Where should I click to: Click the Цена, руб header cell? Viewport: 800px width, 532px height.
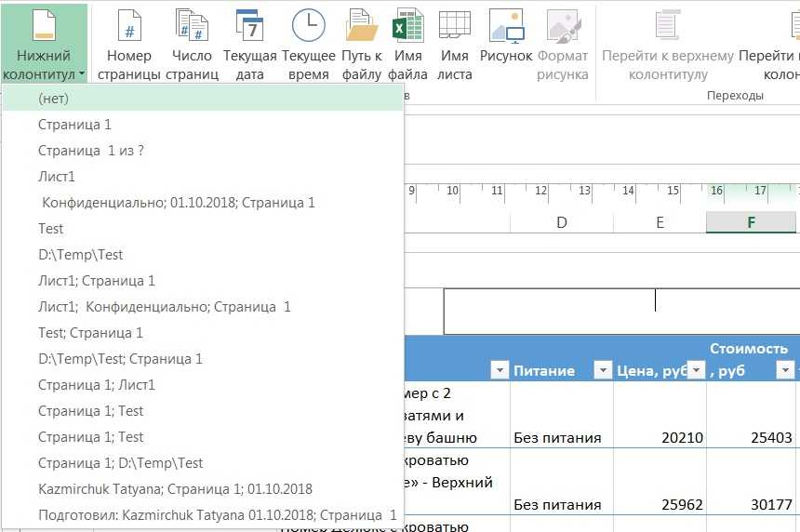click(x=660, y=358)
